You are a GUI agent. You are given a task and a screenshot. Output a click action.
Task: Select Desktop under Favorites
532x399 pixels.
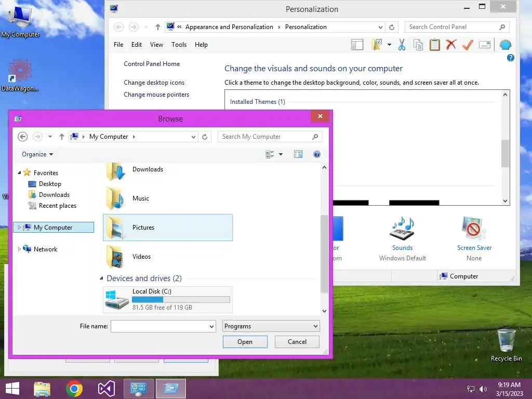pos(50,184)
